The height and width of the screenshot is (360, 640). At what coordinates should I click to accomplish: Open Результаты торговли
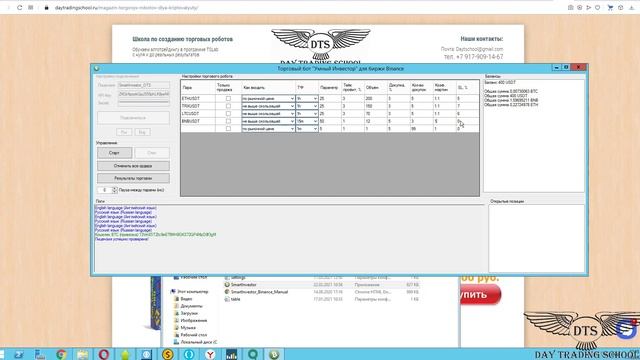pos(133,178)
